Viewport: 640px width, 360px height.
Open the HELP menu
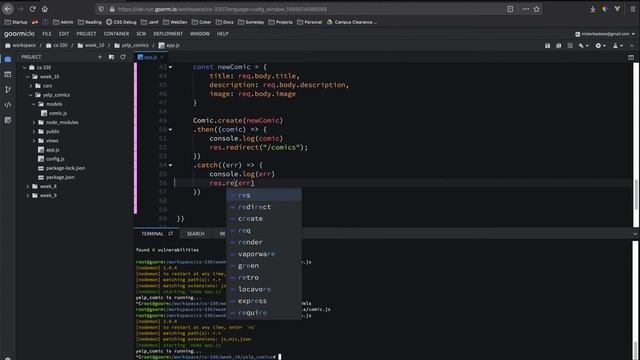[x=222, y=34]
